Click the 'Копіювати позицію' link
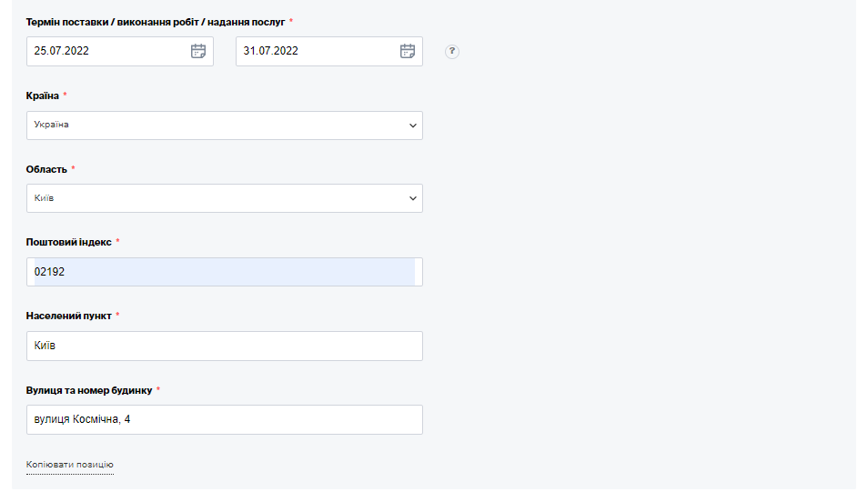868x492 pixels. 70,465
